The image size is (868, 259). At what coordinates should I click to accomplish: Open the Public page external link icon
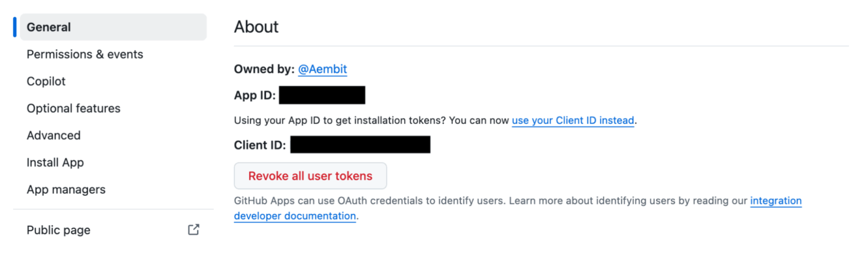pyautogui.click(x=193, y=230)
